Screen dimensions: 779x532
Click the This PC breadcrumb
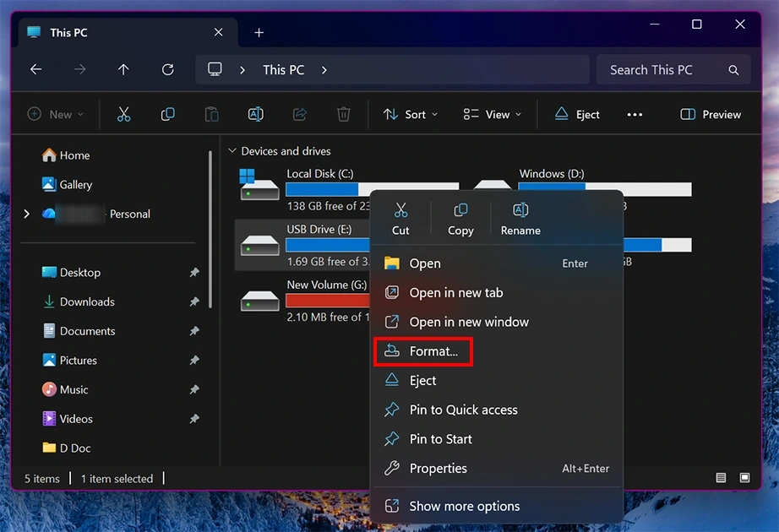pyautogui.click(x=283, y=70)
